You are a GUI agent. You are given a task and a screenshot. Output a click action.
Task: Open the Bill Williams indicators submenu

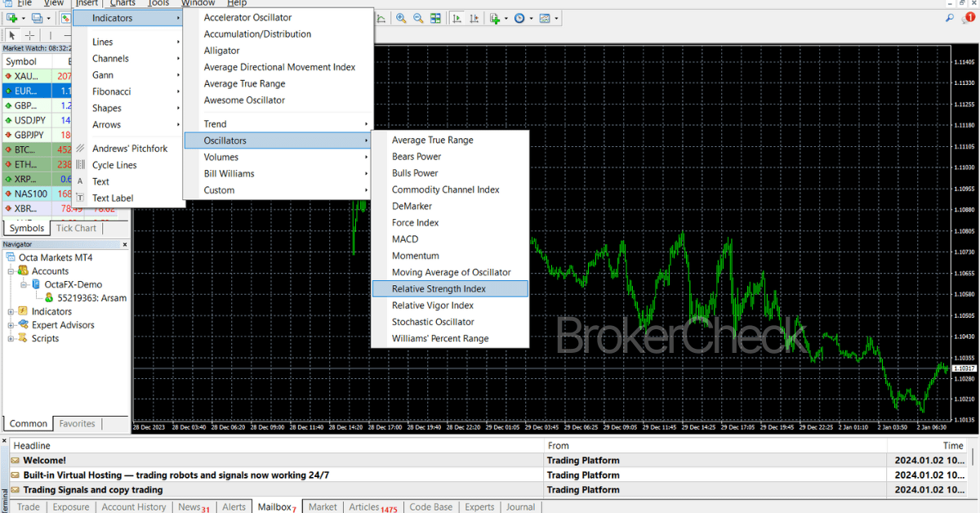[229, 173]
